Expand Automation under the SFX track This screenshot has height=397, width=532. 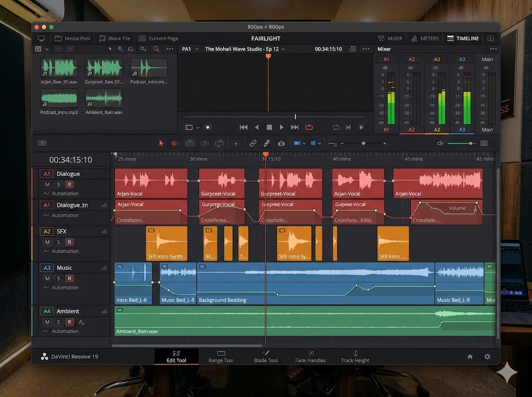click(61, 251)
